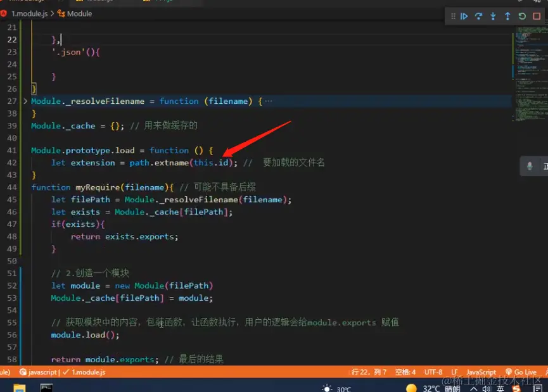Click this.id in extname call
Image resolution: width=548 pixels, height=392 pixels.
211,163
